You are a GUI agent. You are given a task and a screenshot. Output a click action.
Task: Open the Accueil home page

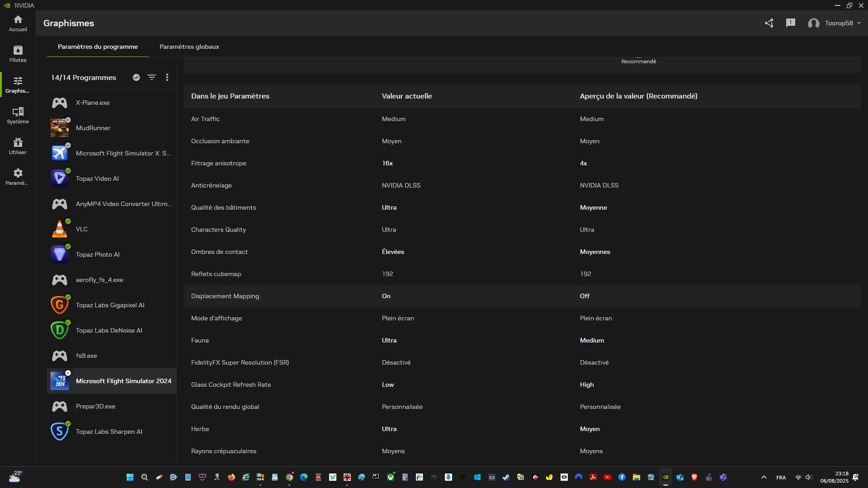pyautogui.click(x=18, y=23)
